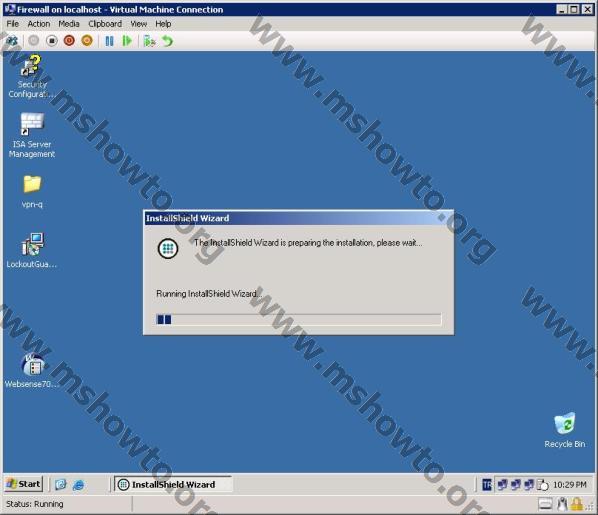Revert the VM using the green arrow icon

(167, 41)
